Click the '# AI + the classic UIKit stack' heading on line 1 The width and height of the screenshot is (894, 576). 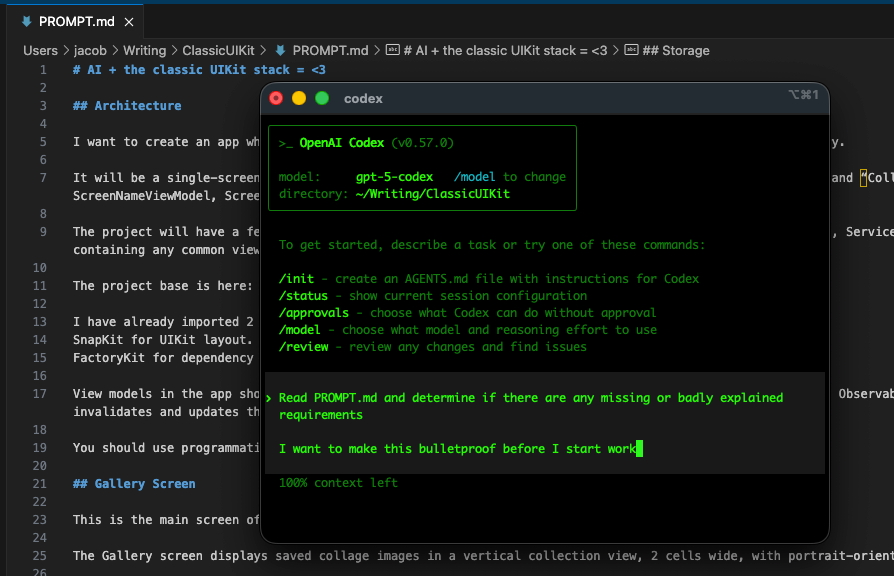(199, 70)
